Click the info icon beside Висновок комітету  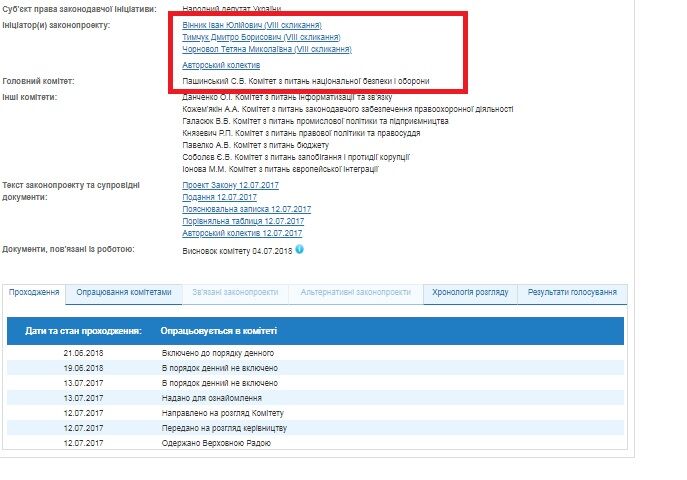click(299, 249)
